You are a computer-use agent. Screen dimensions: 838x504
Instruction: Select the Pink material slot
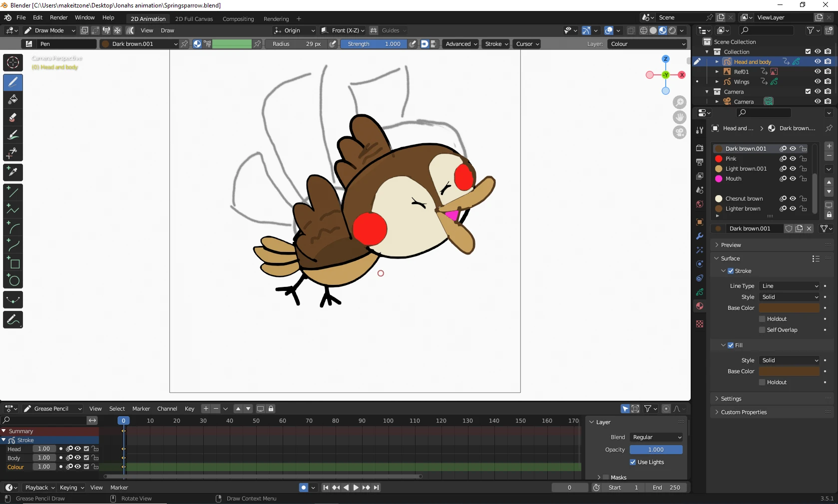731,159
